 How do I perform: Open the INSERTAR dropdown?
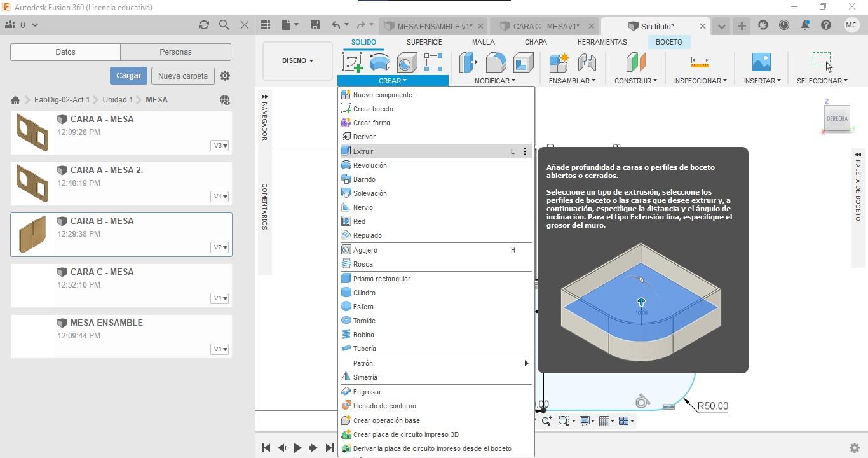point(762,81)
